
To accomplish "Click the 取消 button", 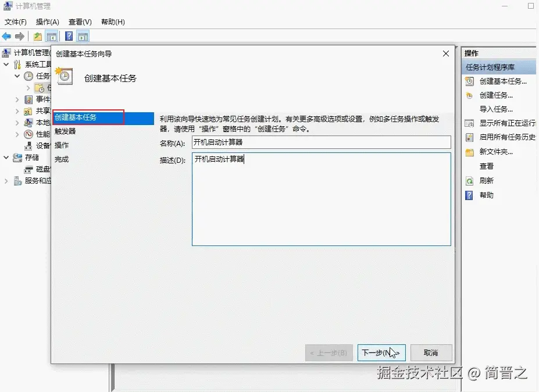I will (431, 352).
